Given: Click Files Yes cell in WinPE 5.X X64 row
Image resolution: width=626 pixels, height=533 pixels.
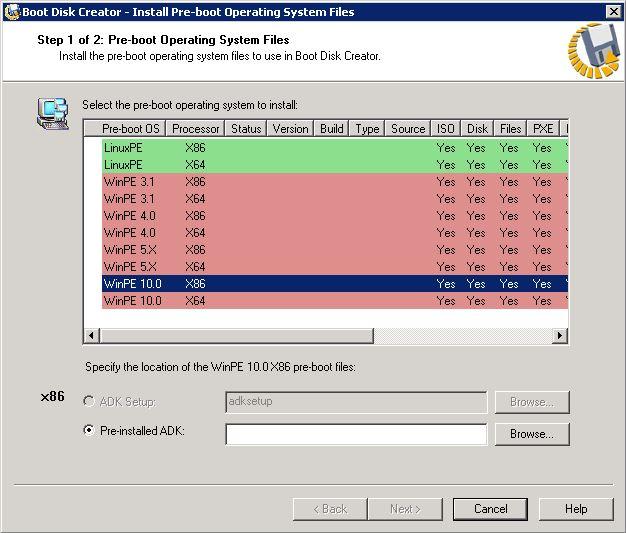Looking at the screenshot, I should pyautogui.click(x=509, y=267).
